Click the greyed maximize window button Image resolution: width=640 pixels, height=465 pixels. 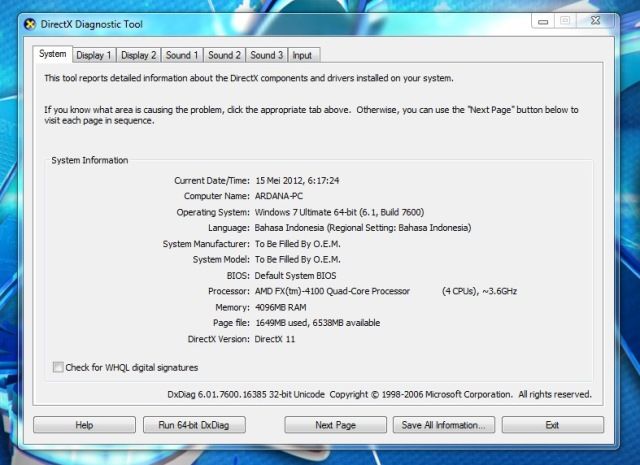click(565, 21)
